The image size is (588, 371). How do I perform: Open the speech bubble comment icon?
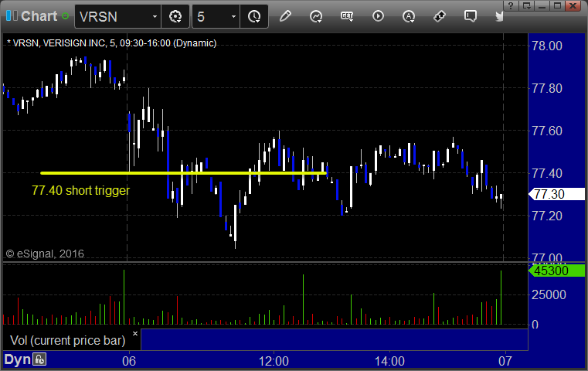(x=471, y=16)
